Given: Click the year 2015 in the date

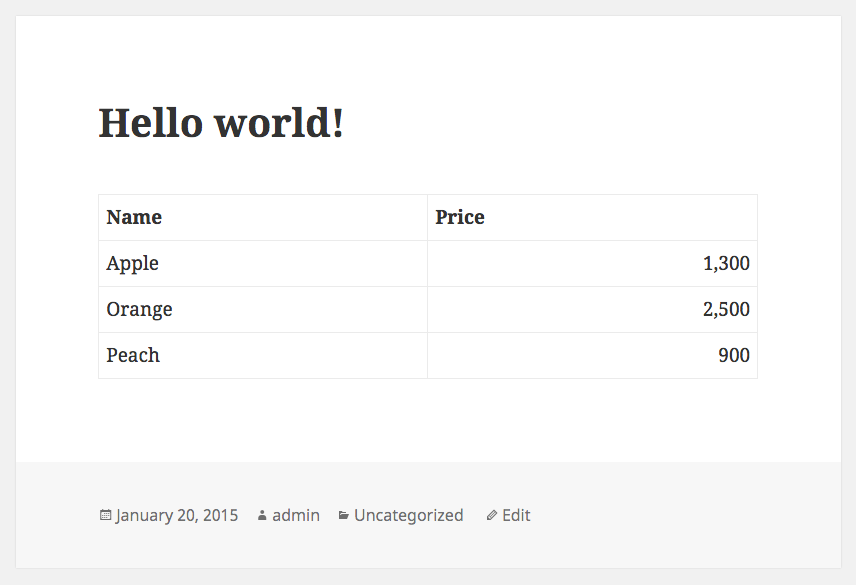Looking at the screenshot, I should (221, 515).
